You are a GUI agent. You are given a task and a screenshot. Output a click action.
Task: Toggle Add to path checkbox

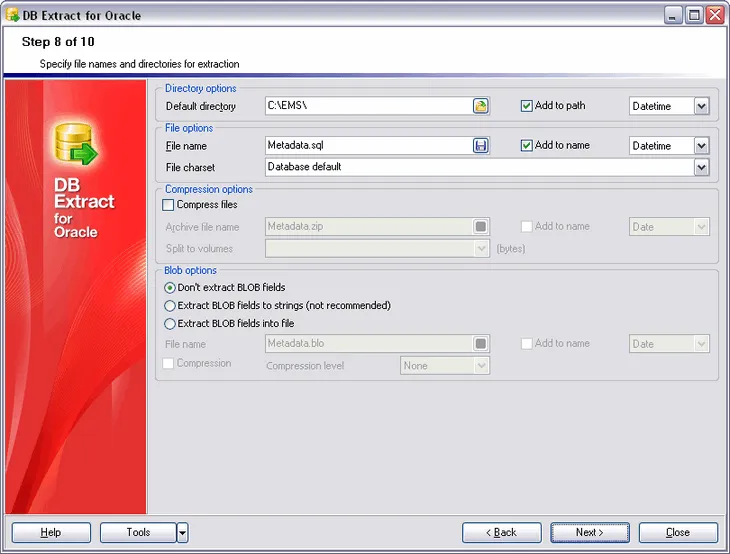point(526,106)
